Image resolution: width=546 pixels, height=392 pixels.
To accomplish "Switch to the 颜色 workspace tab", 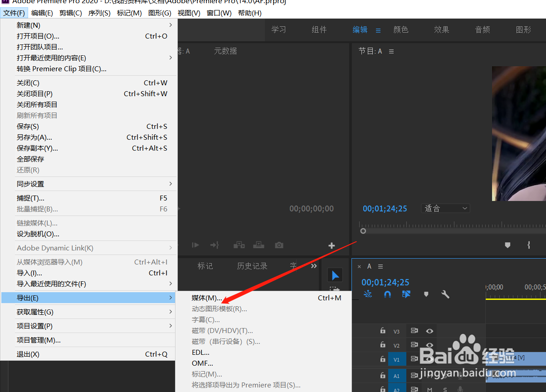I will (x=401, y=29).
